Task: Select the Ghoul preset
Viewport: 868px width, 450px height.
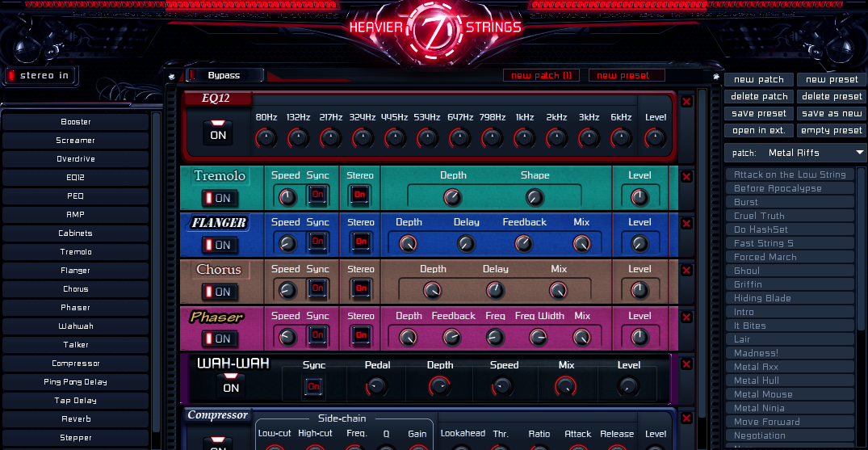Action: 790,271
